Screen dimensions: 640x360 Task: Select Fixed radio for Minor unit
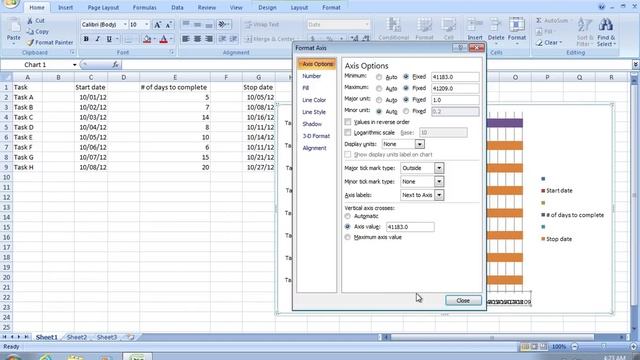[x=406, y=111]
